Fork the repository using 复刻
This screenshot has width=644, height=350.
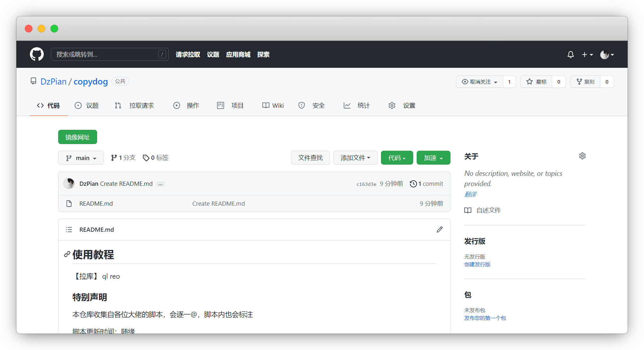tap(588, 82)
